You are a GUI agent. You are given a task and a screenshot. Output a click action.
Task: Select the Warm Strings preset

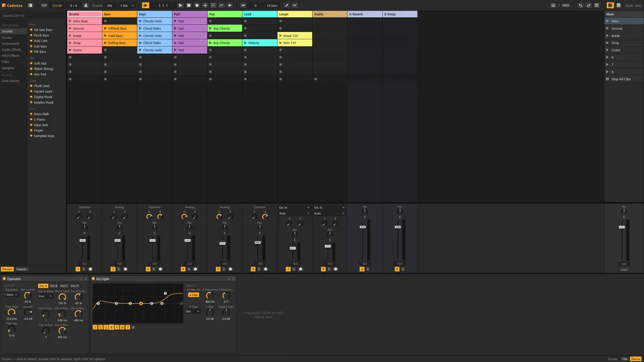coord(43,68)
